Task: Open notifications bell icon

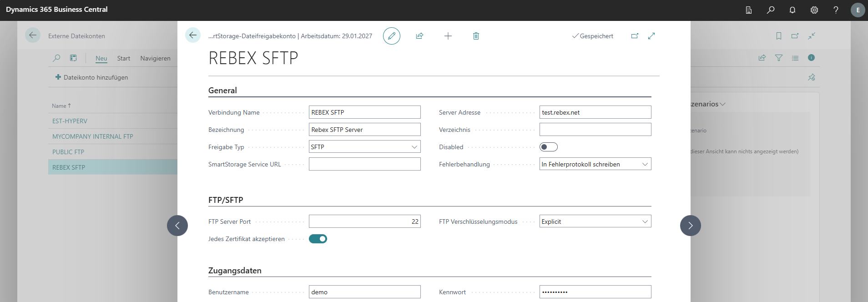Action: (792, 10)
